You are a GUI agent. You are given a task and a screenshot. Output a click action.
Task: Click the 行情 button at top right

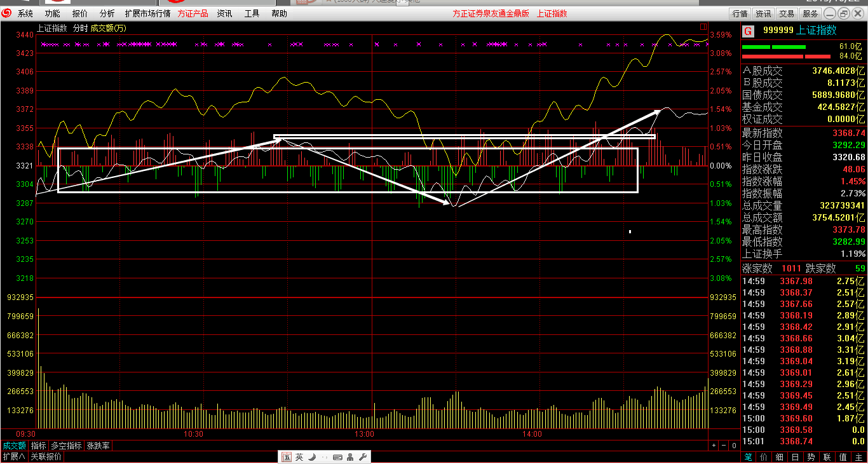[740, 13]
